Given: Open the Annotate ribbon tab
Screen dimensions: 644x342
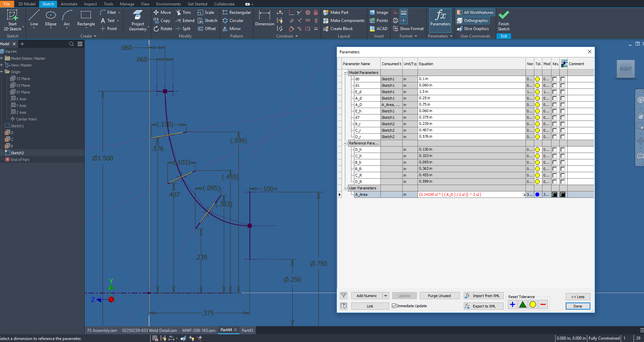Looking at the screenshot, I should (x=69, y=4).
